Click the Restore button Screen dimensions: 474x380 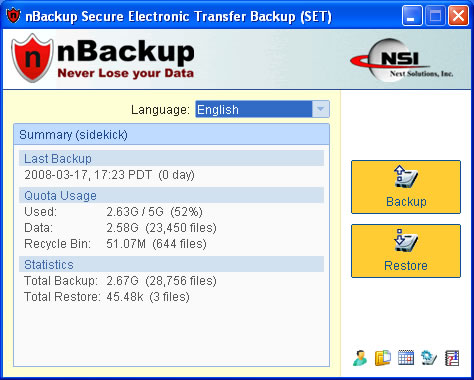(x=406, y=251)
